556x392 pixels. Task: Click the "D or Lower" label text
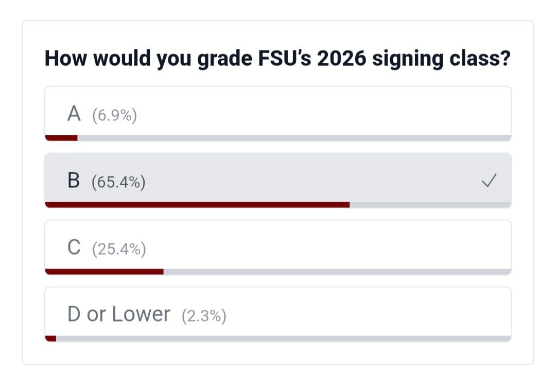pyautogui.click(x=118, y=314)
